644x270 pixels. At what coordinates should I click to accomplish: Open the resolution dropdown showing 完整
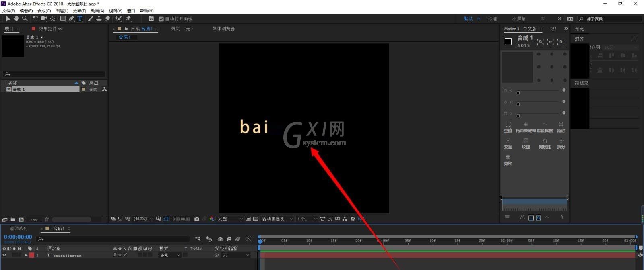tap(230, 219)
